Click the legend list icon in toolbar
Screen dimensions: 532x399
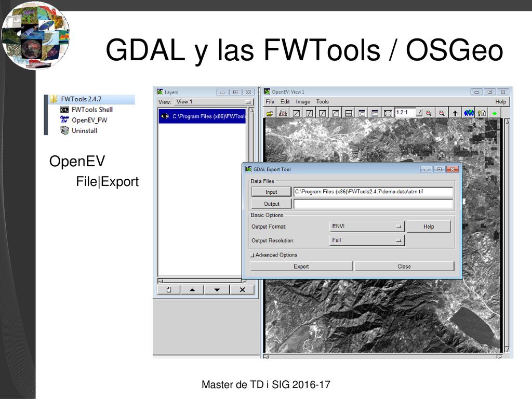[x=375, y=113]
